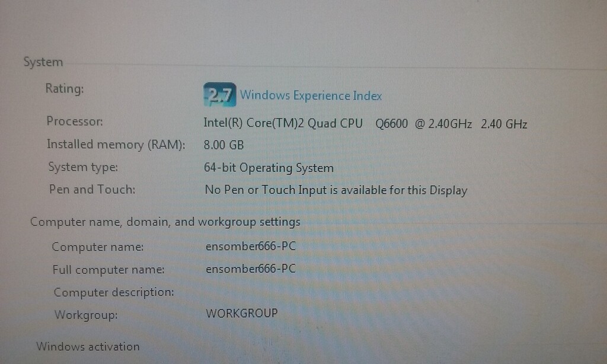607x364 pixels.
Task: Expand the Computer name, domain, and workgroup settings section
Action: [x=165, y=221]
